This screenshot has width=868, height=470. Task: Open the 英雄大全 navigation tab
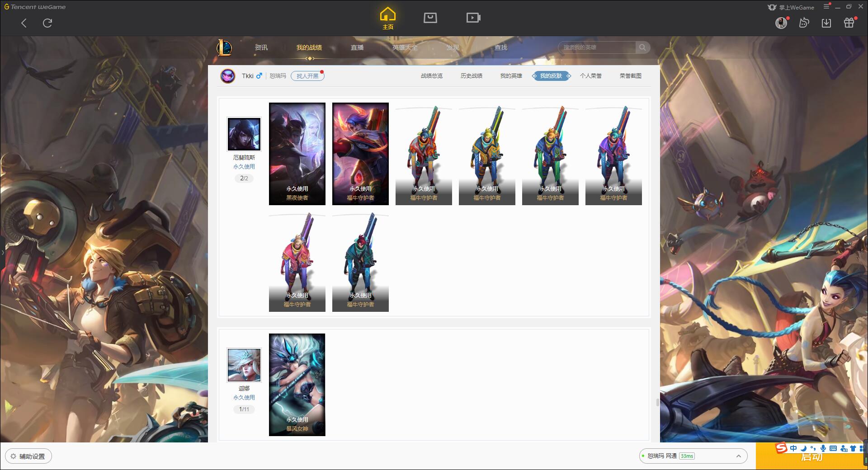coord(405,47)
